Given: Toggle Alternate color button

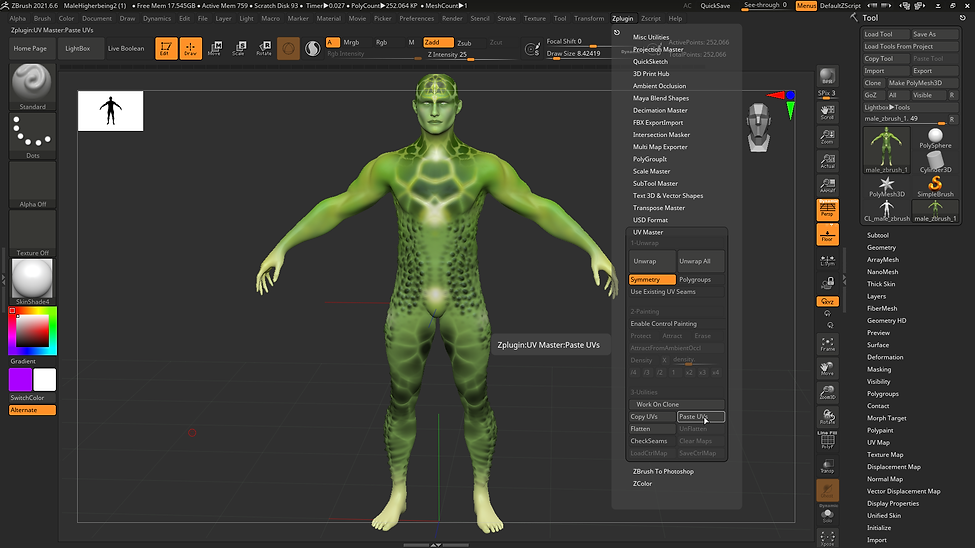Looking at the screenshot, I should [x=32, y=410].
